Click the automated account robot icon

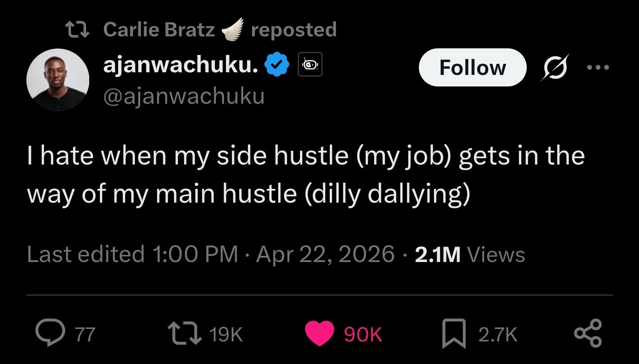tap(310, 66)
